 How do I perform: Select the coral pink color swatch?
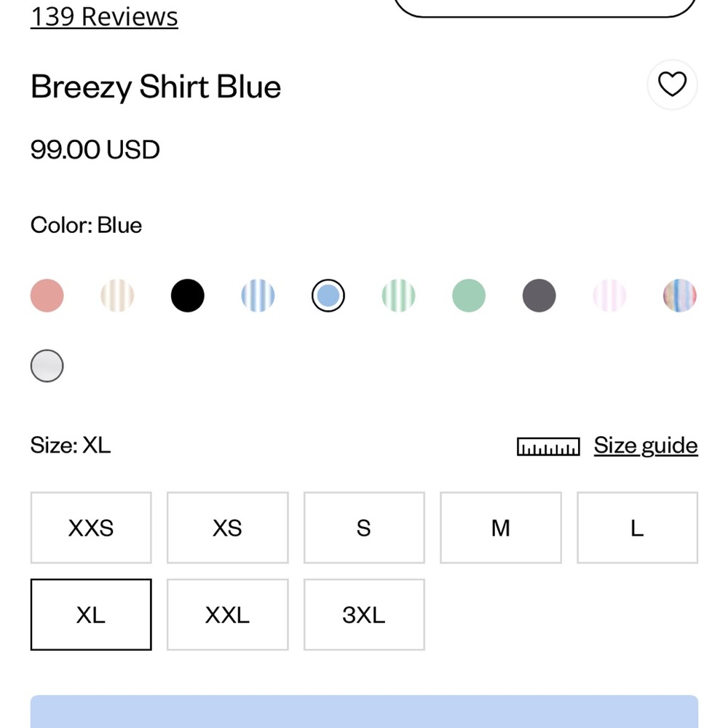[47, 295]
